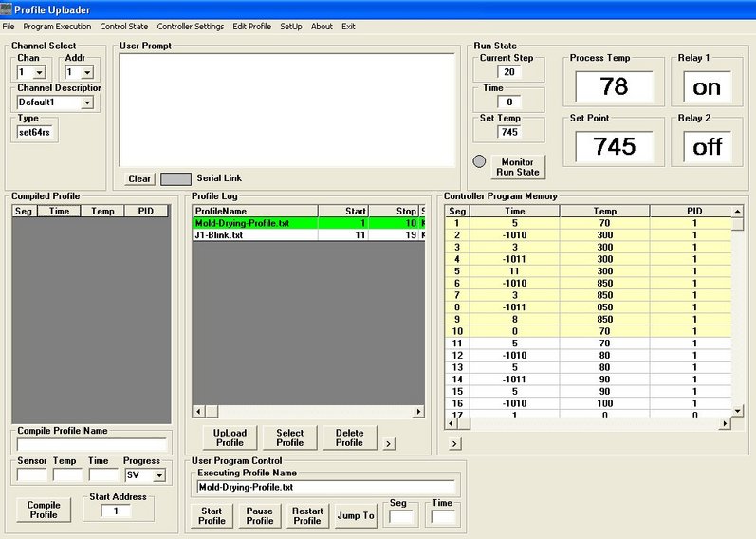Open the Edit Profile menu

(x=251, y=27)
